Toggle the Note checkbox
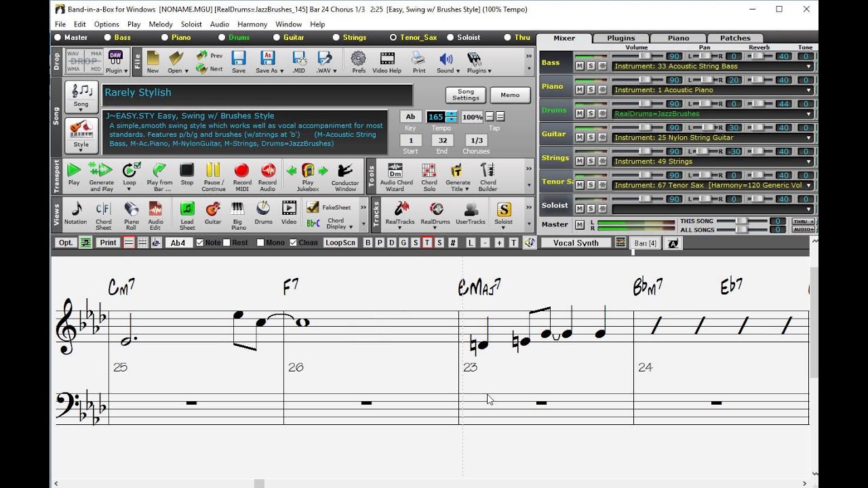Screen dimensions: 868x488 click(x=200, y=243)
